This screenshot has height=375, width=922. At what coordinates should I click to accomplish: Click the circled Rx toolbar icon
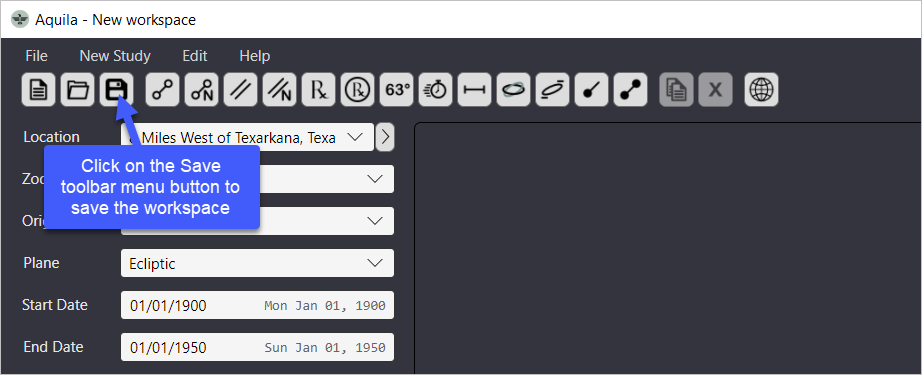[x=358, y=90]
